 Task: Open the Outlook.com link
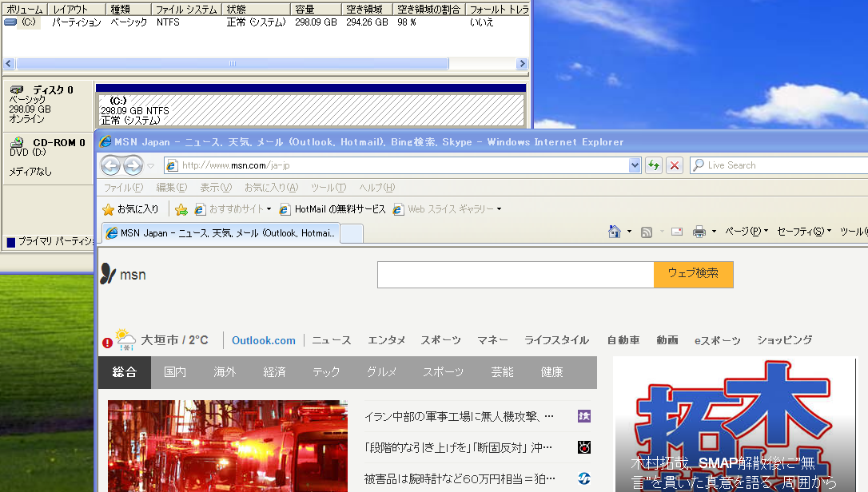(264, 340)
